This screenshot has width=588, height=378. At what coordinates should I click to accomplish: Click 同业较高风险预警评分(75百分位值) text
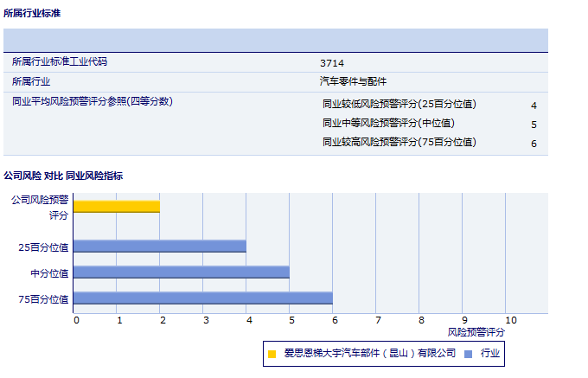399,142
